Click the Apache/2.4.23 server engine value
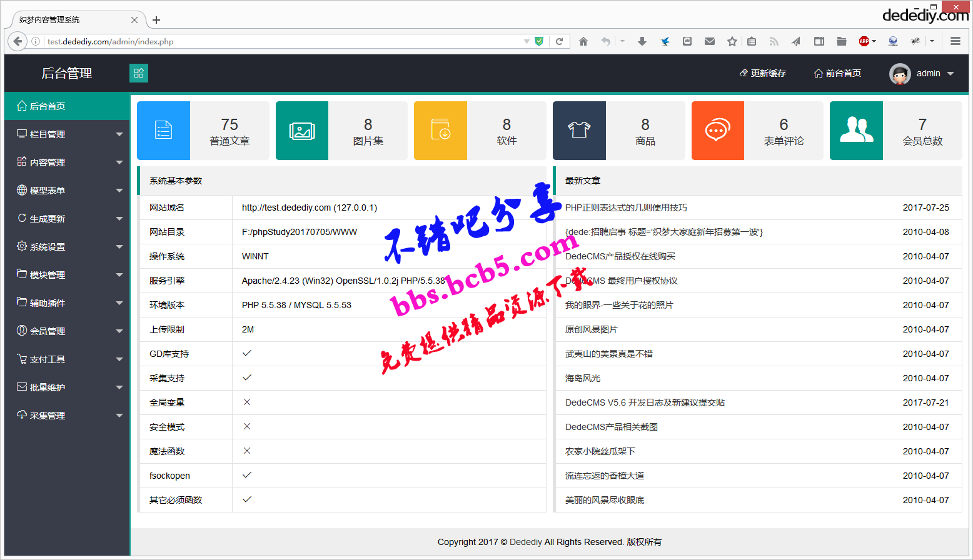The height and width of the screenshot is (560, 973). (x=343, y=281)
